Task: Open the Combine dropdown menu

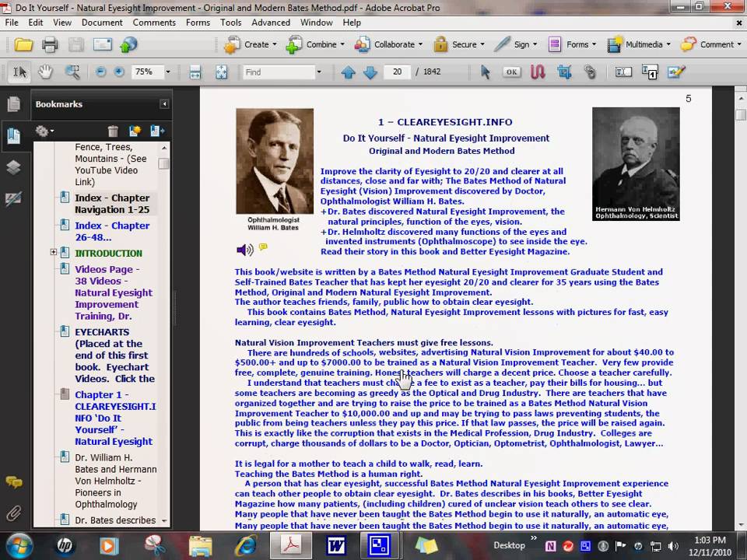Action: click(315, 44)
